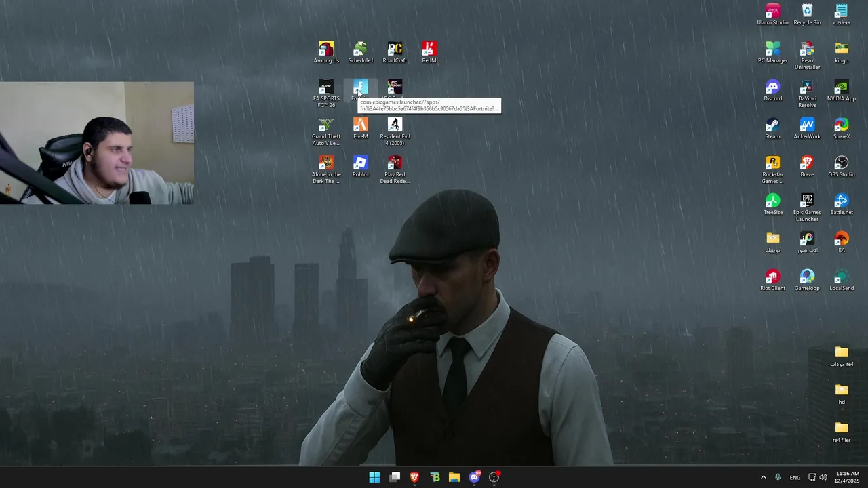This screenshot has height=488, width=868.
Task: Select Alone in the Dark shortcut
Action: (326, 169)
